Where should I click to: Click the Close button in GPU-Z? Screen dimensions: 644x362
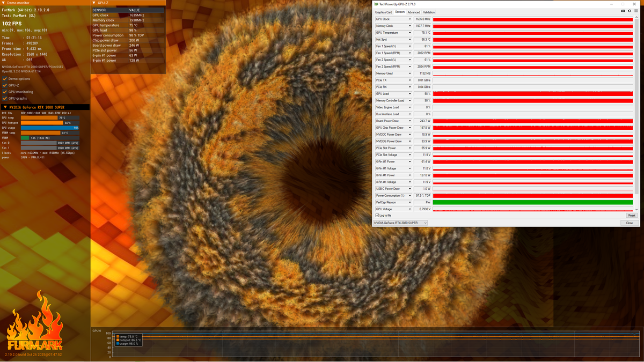click(630, 223)
